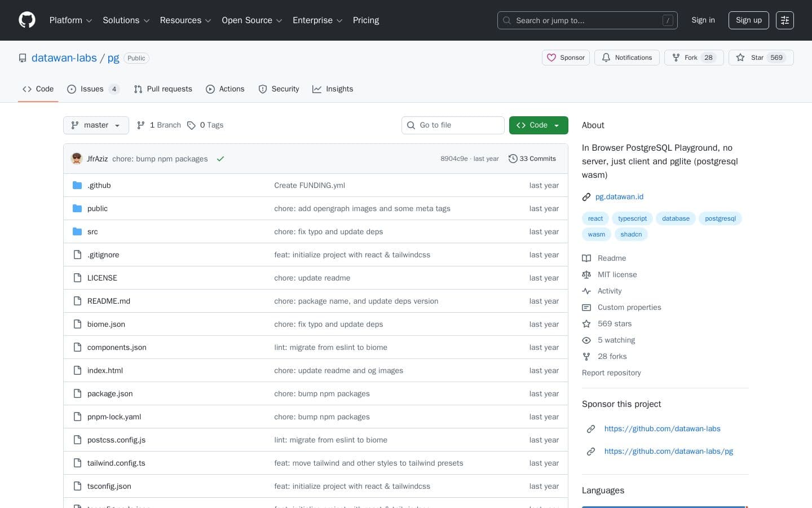Switch to the Issues tab
Screen dimensions: 812x508
click(x=92, y=89)
